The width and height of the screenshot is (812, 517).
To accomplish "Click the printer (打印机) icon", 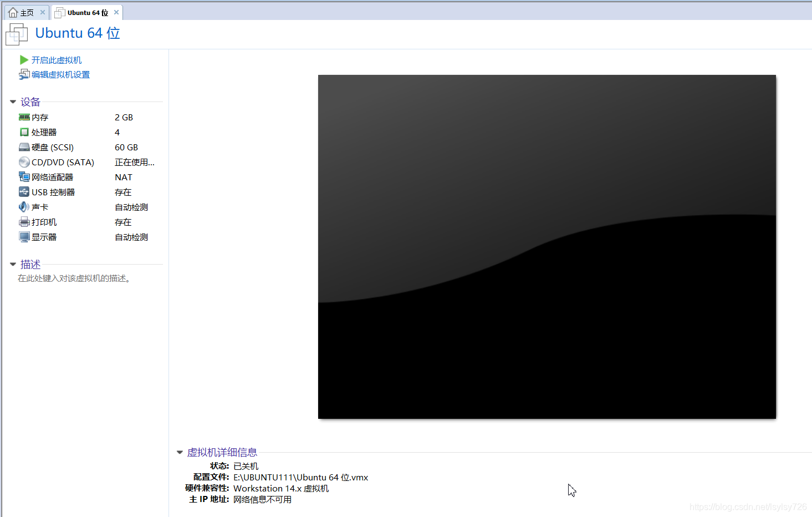I will (24, 222).
